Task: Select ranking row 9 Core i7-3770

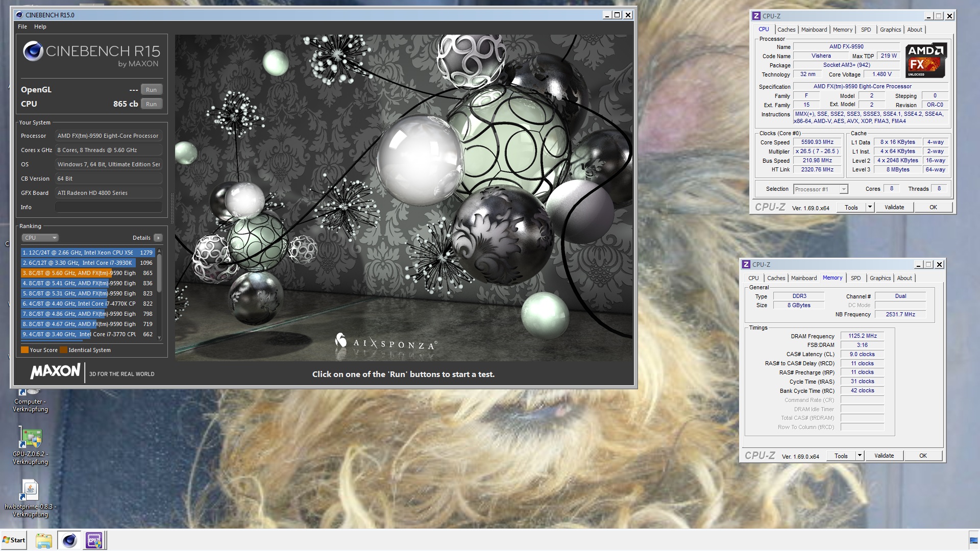Action: [x=88, y=334]
